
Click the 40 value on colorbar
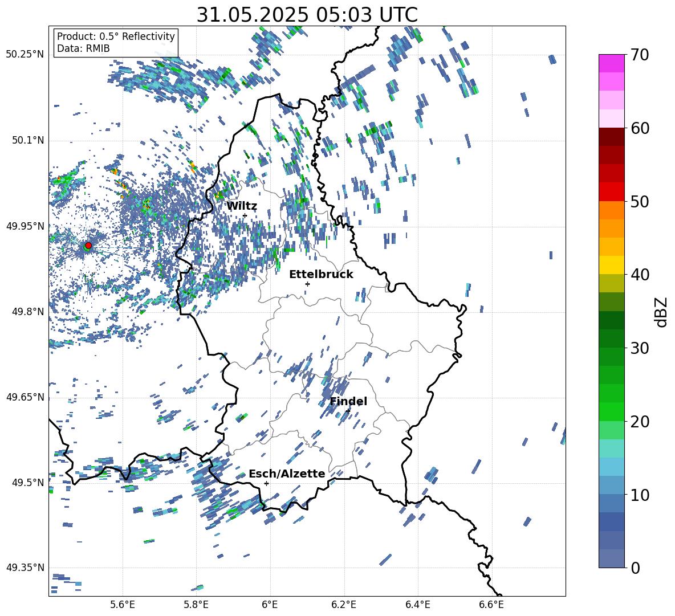click(x=640, y=275)
